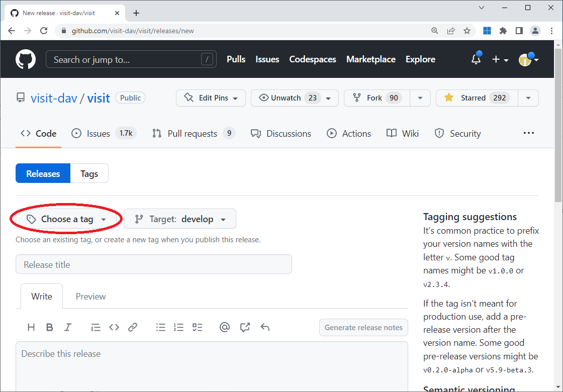This screenshot has height=392, width=563.
Task: Open the Wiki tab
Action: coord(403,134)
